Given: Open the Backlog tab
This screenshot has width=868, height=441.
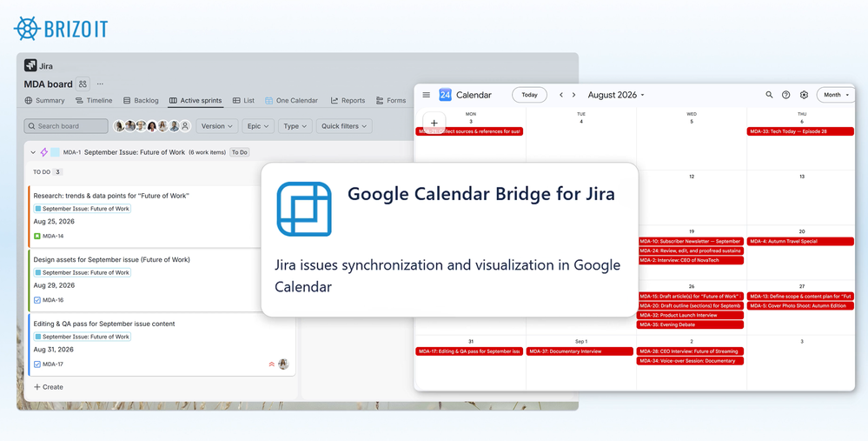Looking at the screenshot, I should [x=141, y=100].
